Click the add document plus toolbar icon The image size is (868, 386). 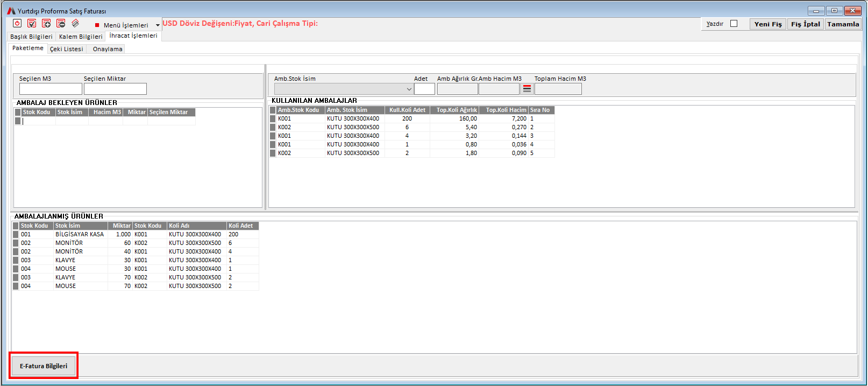(46, 24)
